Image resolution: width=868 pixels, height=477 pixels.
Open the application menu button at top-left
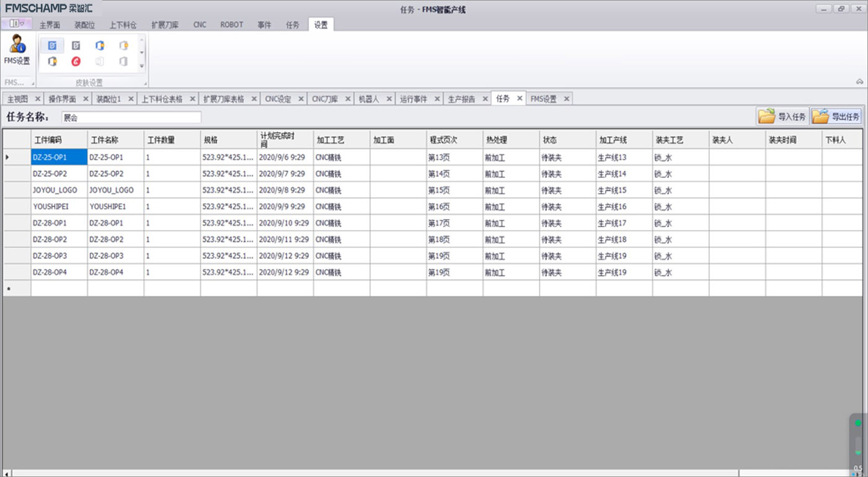(17, 24)
